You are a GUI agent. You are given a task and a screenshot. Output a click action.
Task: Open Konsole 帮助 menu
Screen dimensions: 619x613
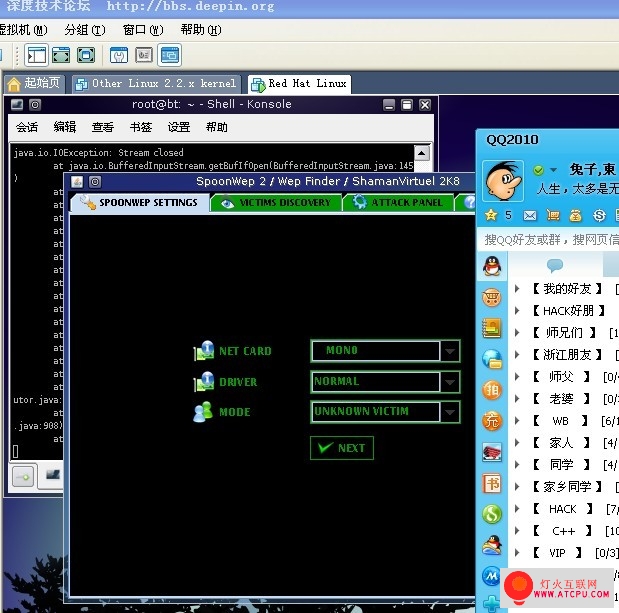(x=217, y=127)
